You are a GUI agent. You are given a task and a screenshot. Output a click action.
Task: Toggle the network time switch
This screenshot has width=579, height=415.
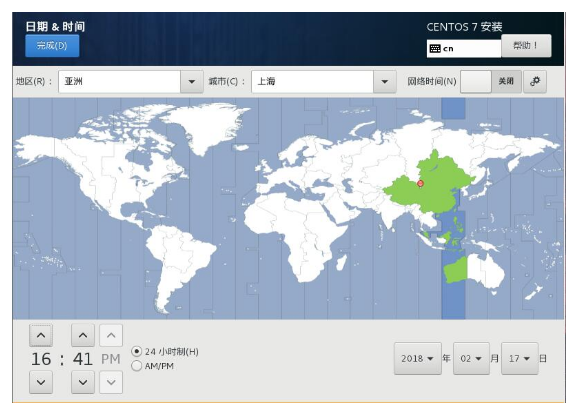pyautogui.click(x=491, y=81)
